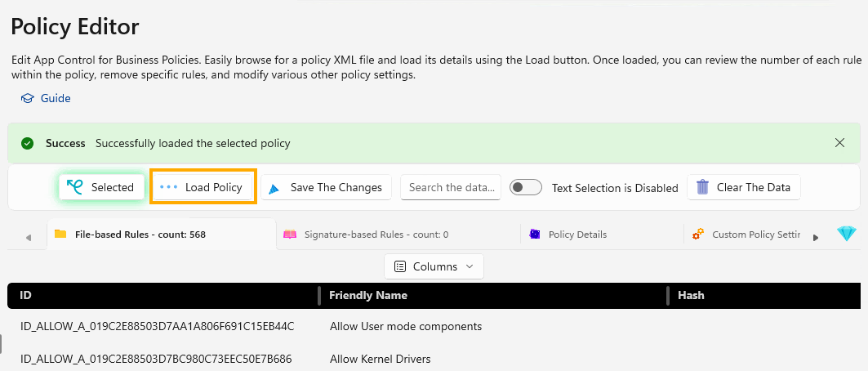868x371 pixels.
Task: Click 'Allow Kernel Drivers' cell
Action: click(x=381, y=358)
